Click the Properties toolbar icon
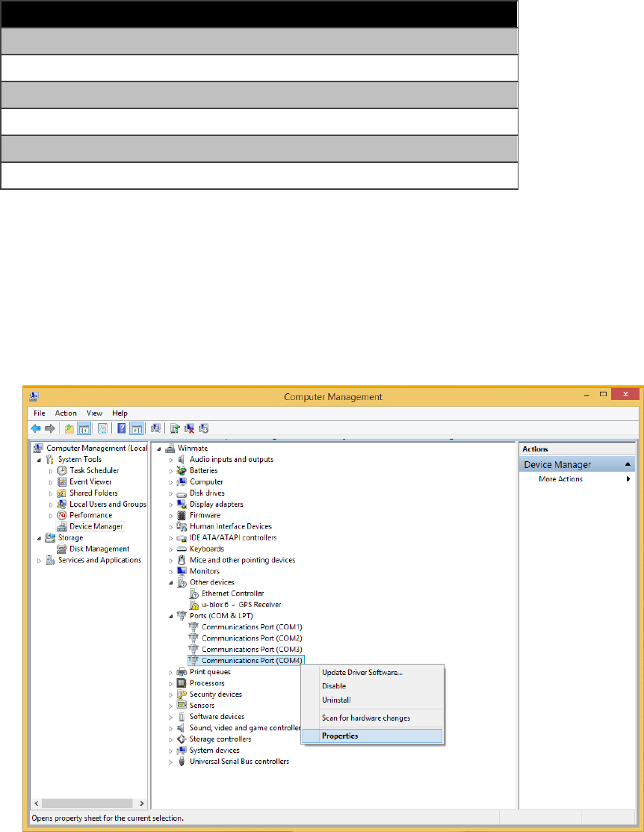This screenshot has height=832, width=644. tap(103, 429)
